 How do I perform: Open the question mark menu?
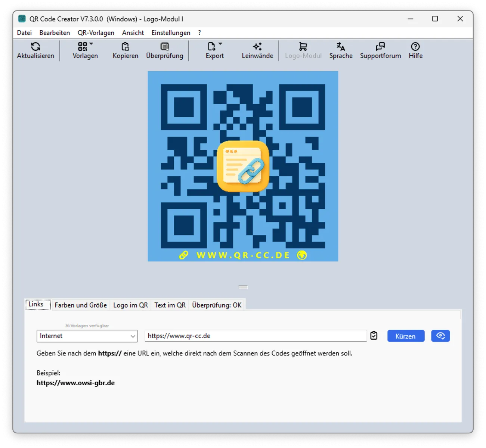[x=199, y=33]
